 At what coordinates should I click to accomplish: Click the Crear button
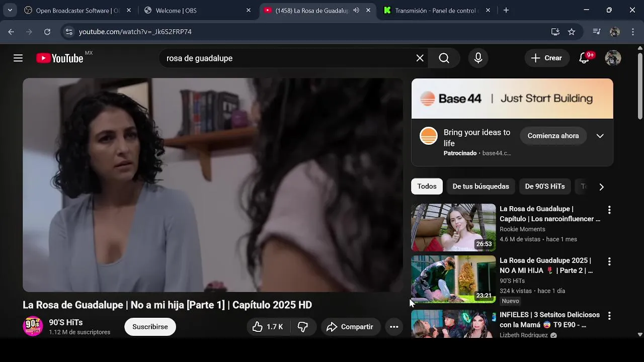(547, 58)
